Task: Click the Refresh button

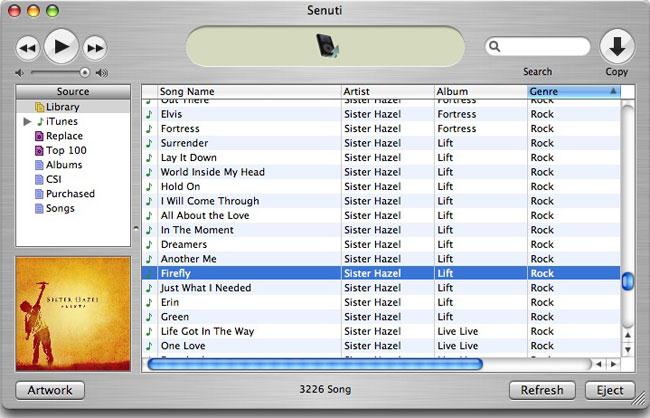Action: [542, 390]
